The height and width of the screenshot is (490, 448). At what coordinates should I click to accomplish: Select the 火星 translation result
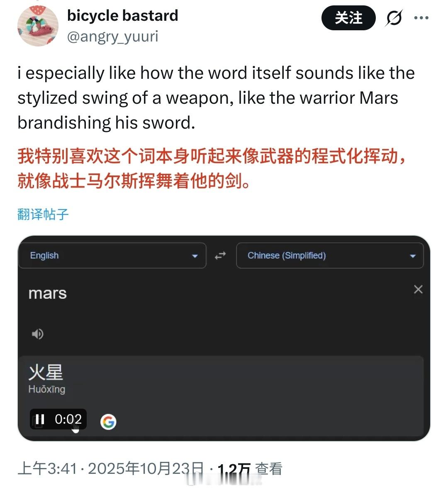tap(46, 373)
